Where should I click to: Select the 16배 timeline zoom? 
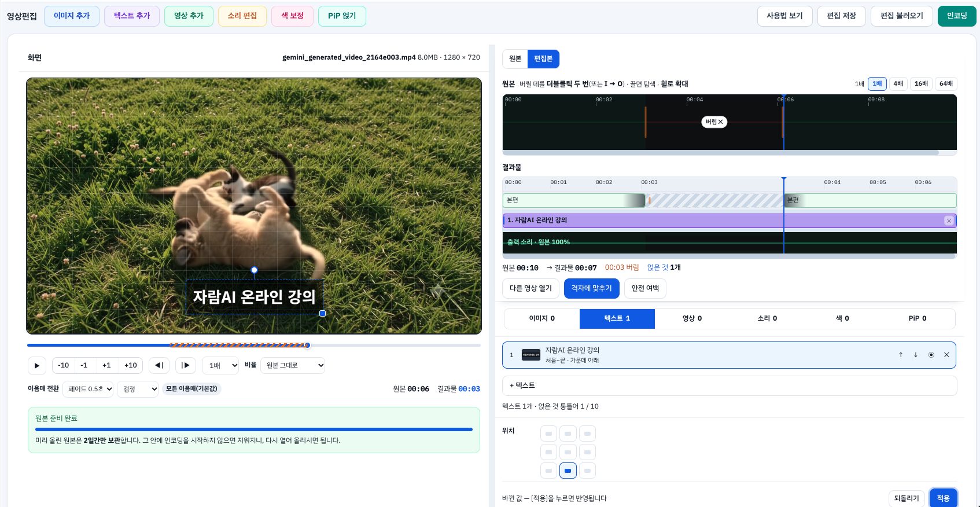pyautogui.click(x=921, y=84)
